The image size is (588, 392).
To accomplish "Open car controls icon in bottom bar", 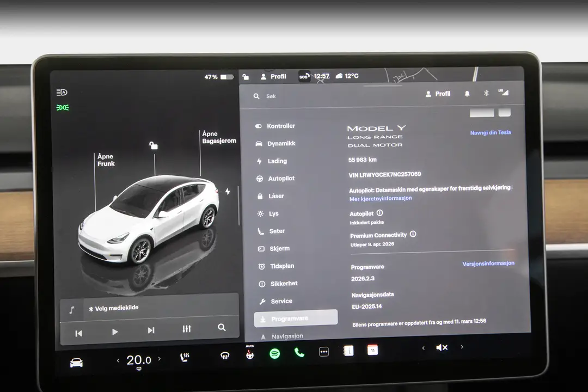I will tap(77, 363).
